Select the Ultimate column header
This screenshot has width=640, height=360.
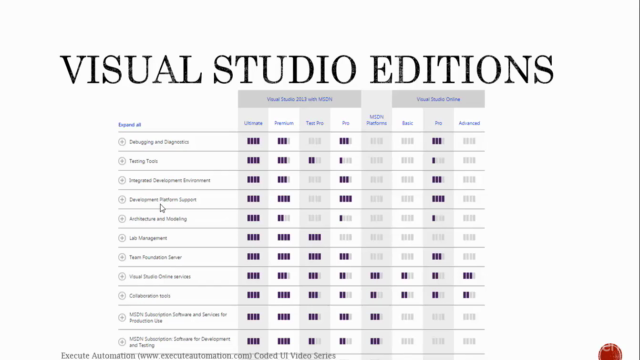pos(253,123)
